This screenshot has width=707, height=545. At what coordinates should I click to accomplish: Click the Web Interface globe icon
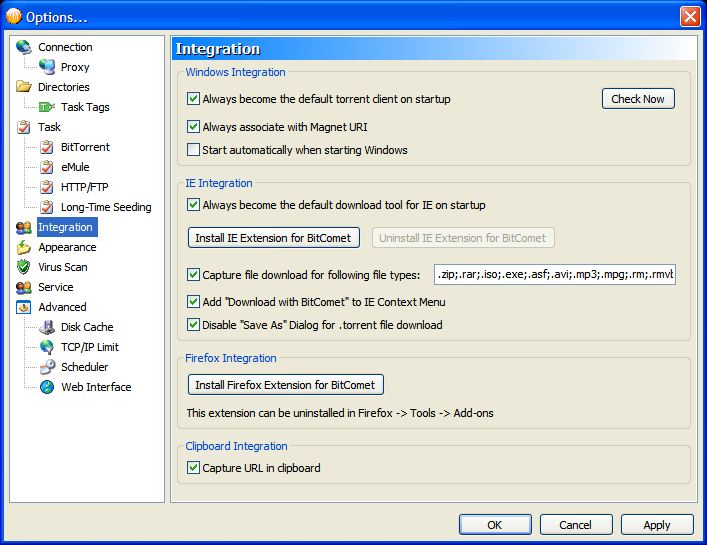(x=46, y=387)
